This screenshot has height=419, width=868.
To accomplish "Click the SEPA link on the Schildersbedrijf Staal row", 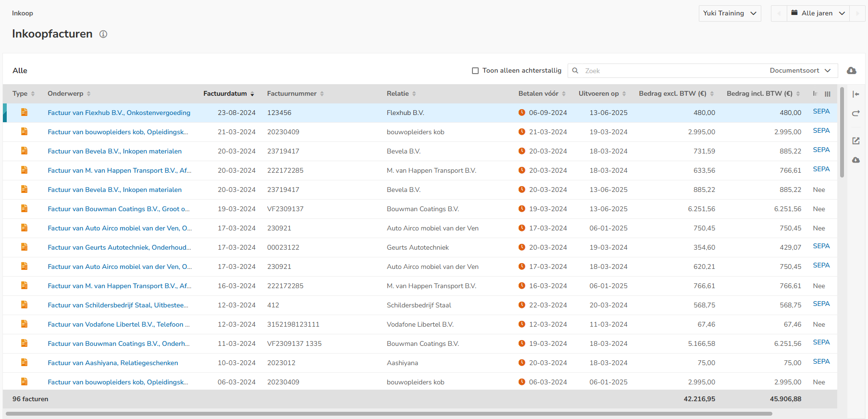I will coord(821,304).
